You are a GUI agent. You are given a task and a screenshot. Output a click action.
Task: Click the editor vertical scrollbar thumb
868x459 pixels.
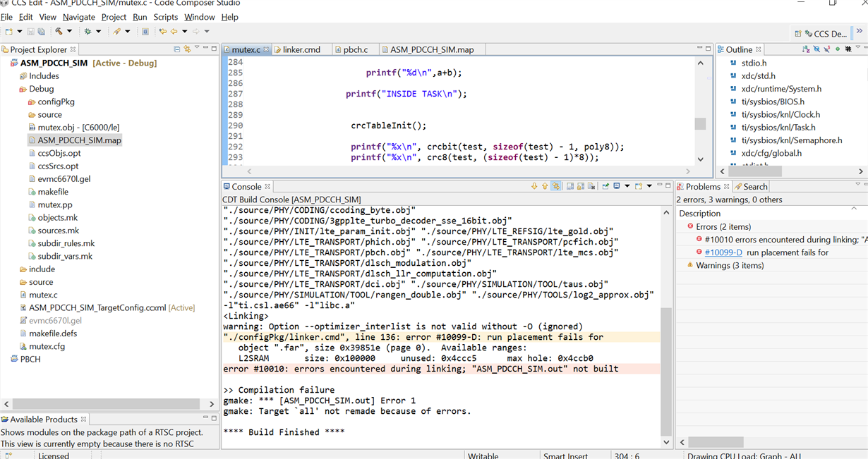[700, 123]
